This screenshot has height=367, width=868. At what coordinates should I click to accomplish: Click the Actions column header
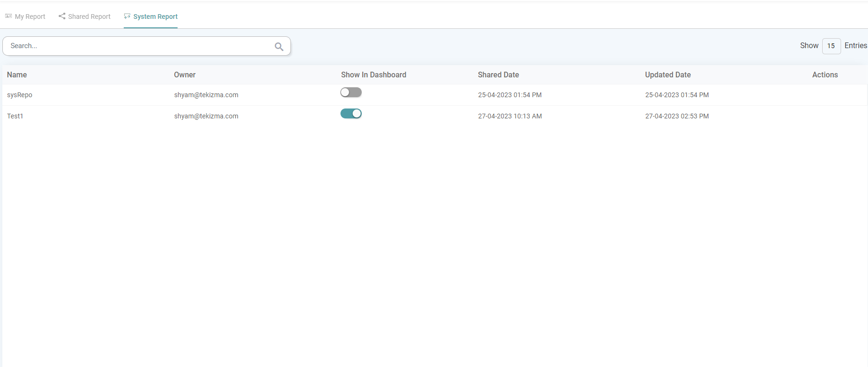825,75
